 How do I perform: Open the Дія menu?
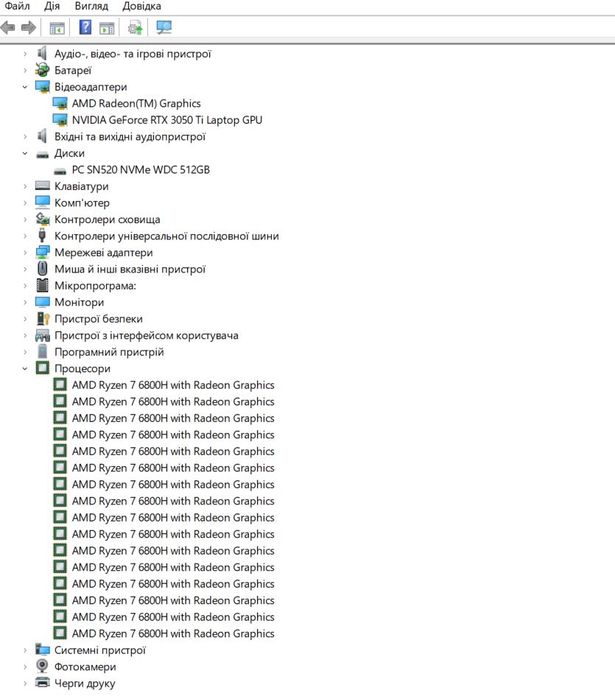(52, 6)
